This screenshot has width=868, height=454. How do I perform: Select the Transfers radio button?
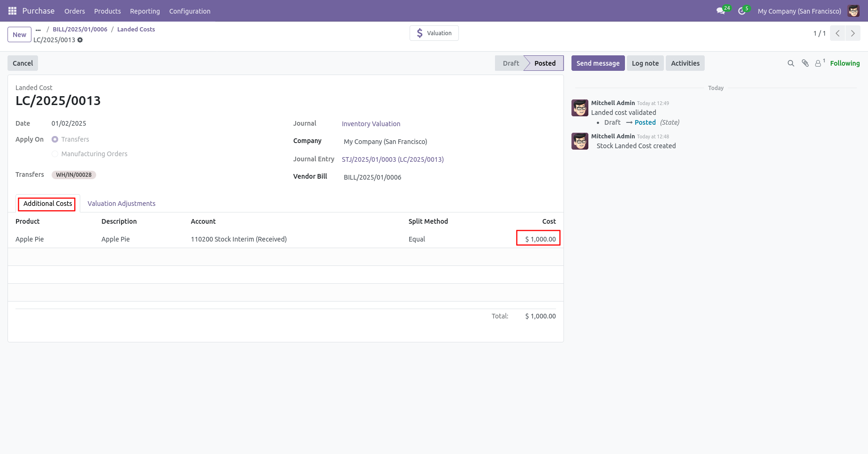click(x=55, y=139)
